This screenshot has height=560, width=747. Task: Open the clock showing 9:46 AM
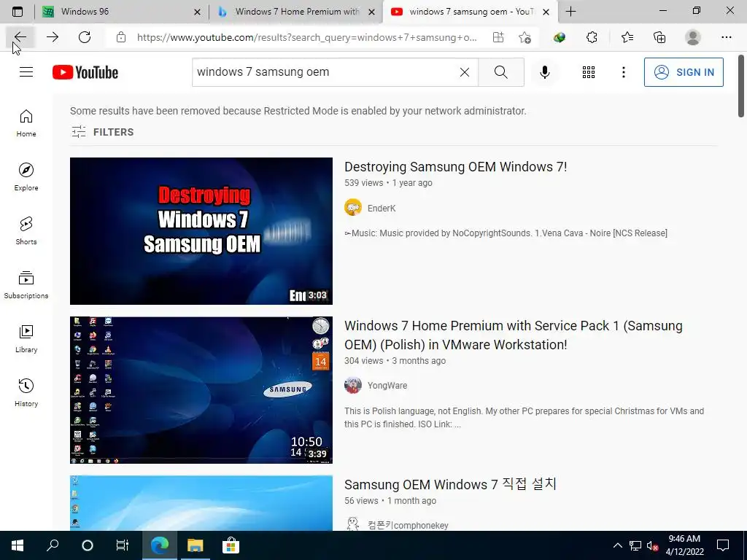684,545
